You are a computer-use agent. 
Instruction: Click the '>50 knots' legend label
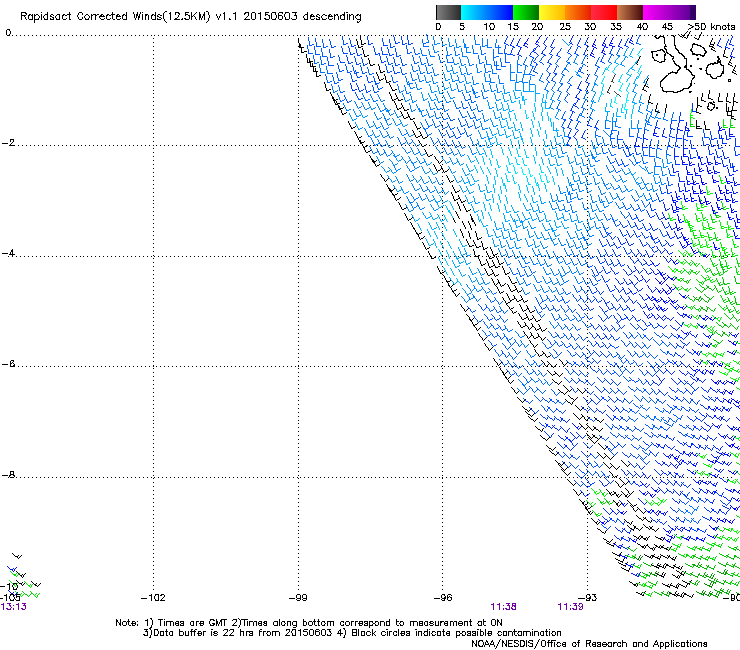click(710, 27)
